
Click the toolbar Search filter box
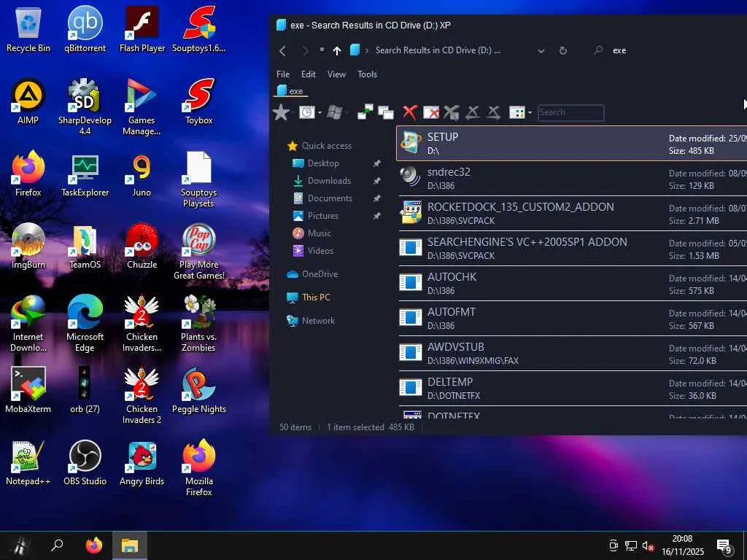click(x=570, y=113)
